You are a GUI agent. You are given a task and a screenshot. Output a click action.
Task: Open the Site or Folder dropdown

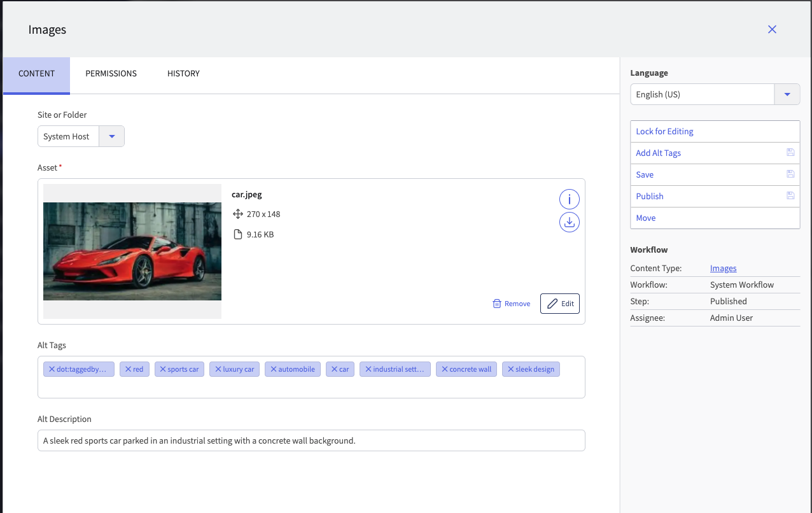[x=112, y=136]
